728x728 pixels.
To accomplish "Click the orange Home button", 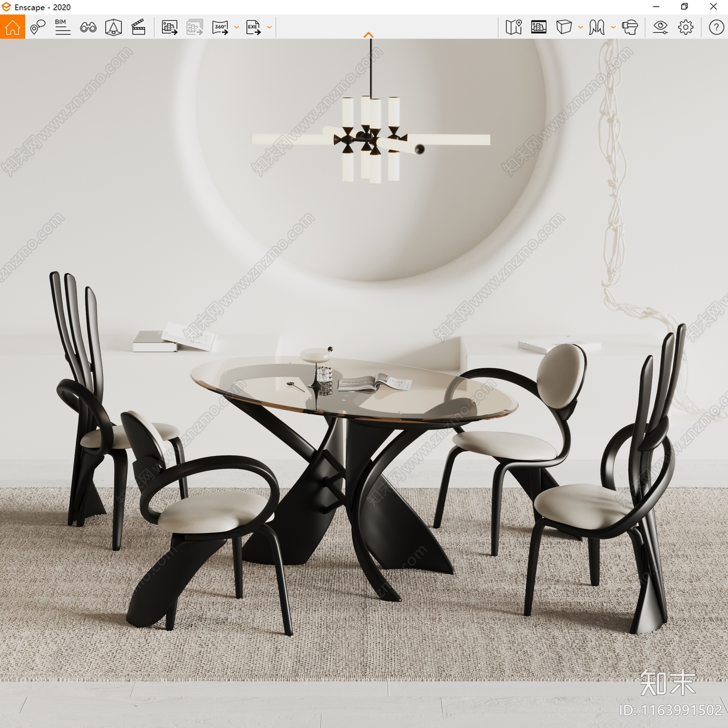I will (x=12, y=27).
